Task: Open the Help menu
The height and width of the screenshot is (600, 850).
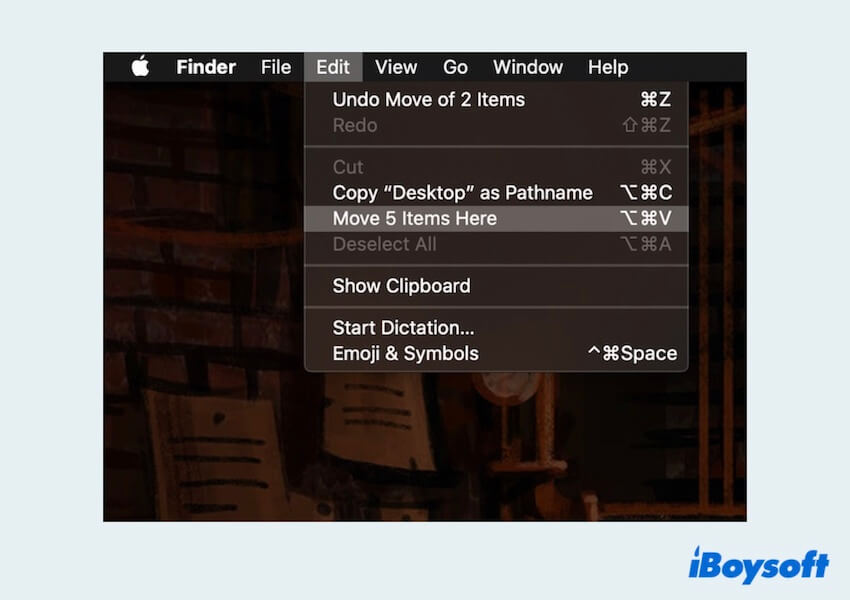Action: [x=608, y=67]
